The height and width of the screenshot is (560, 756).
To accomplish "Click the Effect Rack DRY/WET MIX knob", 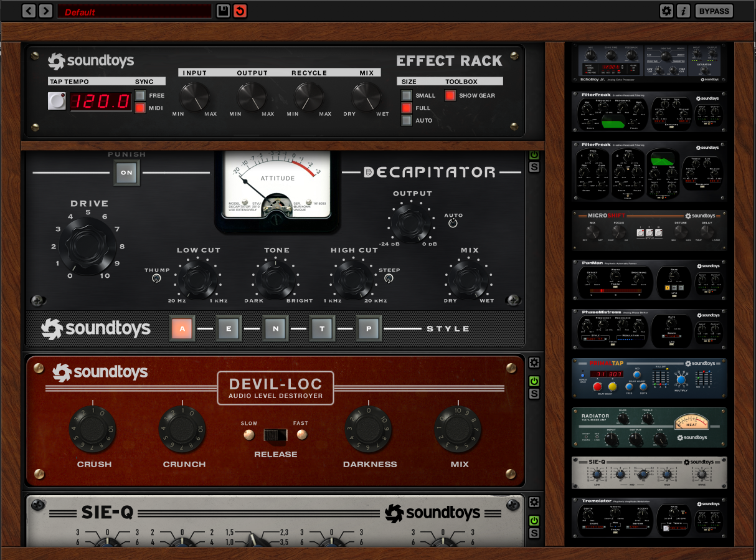I will (x=366, y=97).
